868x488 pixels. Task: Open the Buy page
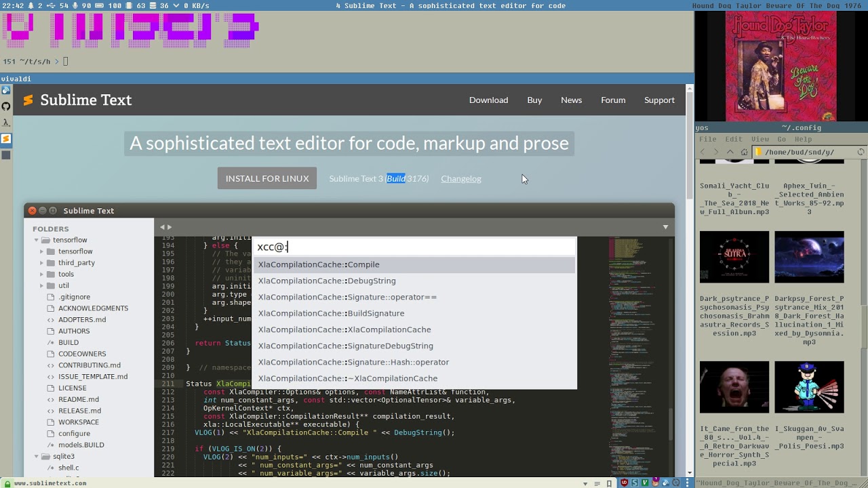534,100
